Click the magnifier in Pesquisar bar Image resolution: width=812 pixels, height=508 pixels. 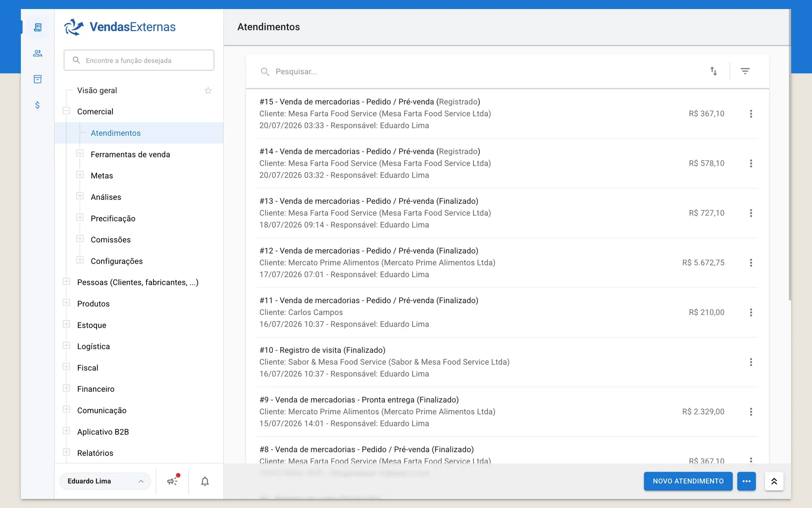click(265, 72)
